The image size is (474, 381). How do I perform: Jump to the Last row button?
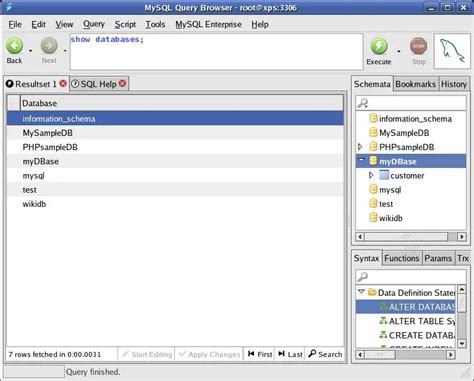pos(290,354)
